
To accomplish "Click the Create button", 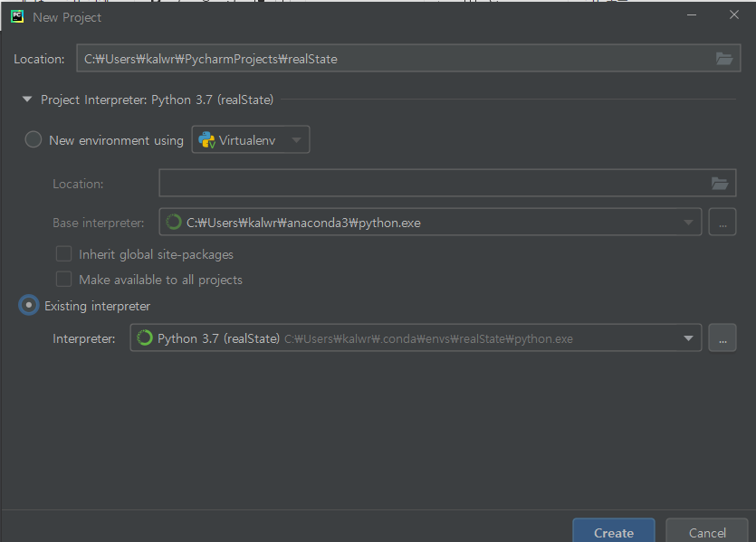I will point(613,531).
